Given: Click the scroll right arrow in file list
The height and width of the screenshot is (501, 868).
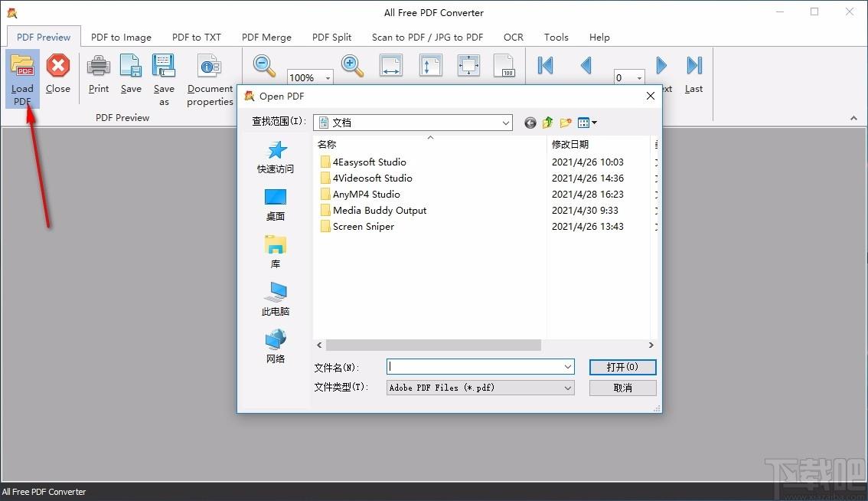Looking at the screenshot, I should (651, 345).
